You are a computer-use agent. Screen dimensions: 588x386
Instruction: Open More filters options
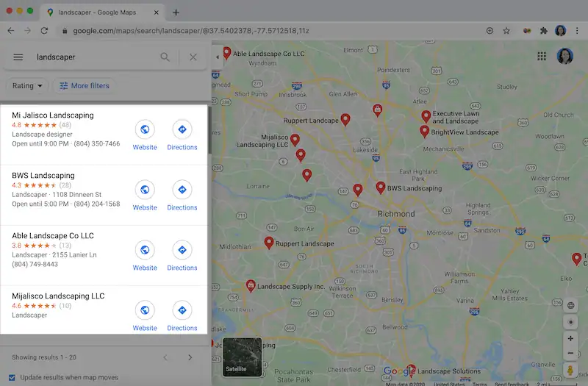(84, 86)
